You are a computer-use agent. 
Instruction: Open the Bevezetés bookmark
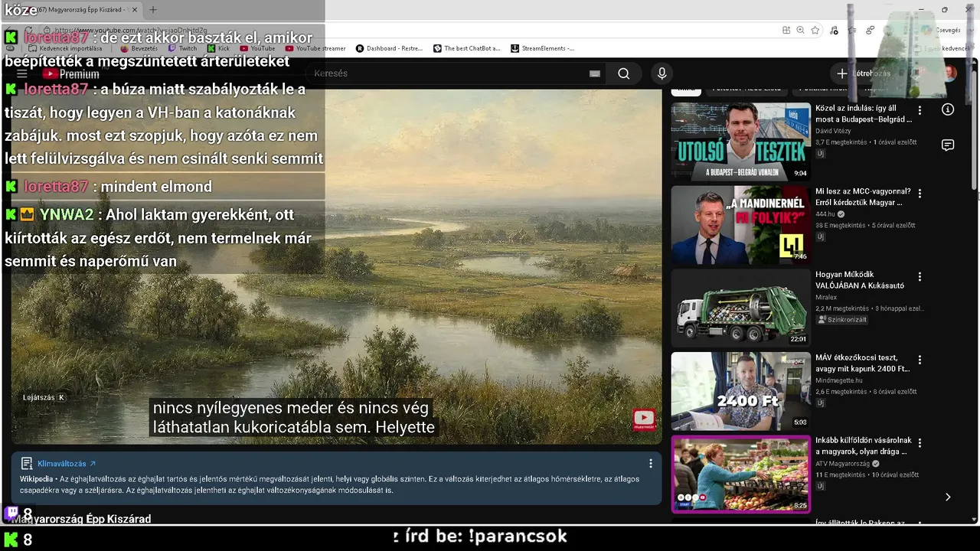click(139, 48)
